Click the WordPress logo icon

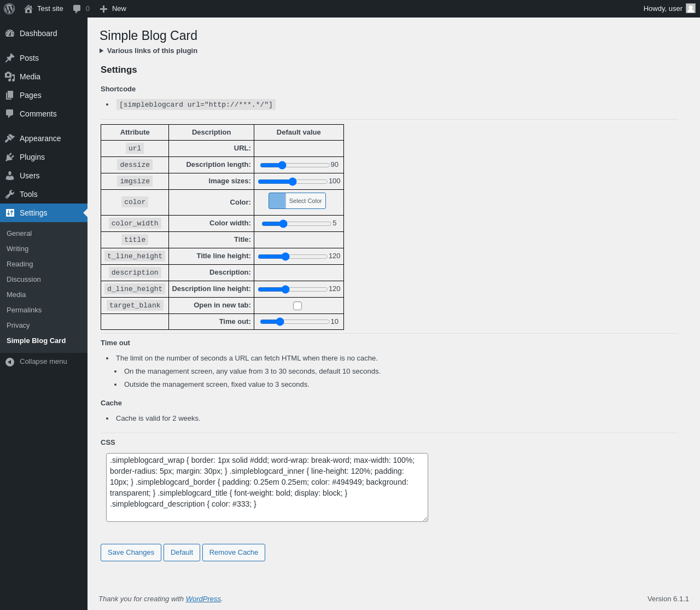(x=9, y=9)
